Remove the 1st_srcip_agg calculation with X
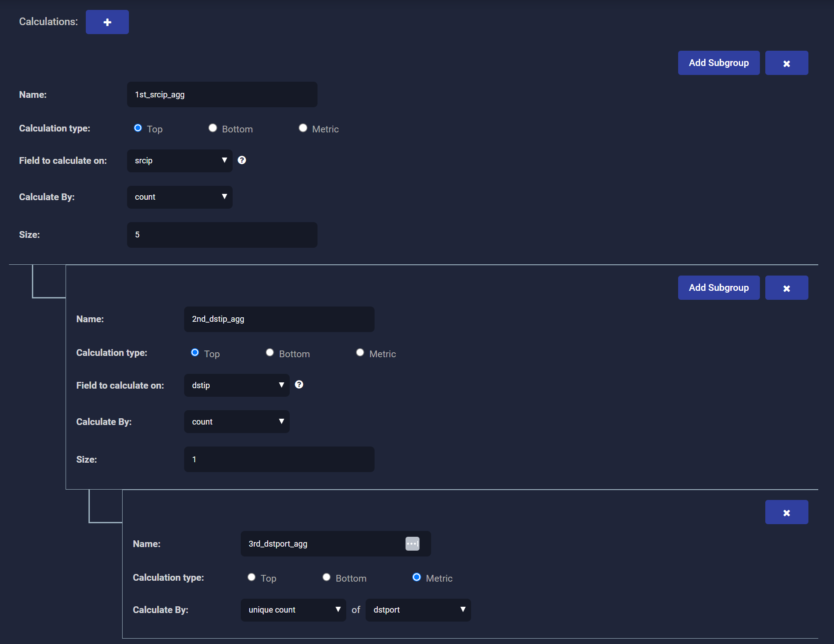Screen dimensions: 834x644 click(786, 63)
